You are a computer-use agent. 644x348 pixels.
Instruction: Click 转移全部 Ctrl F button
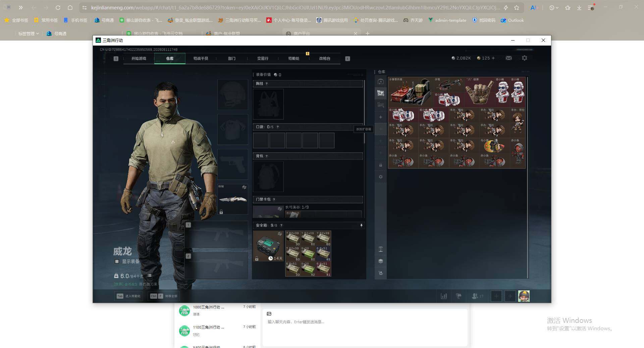[164, 296]
